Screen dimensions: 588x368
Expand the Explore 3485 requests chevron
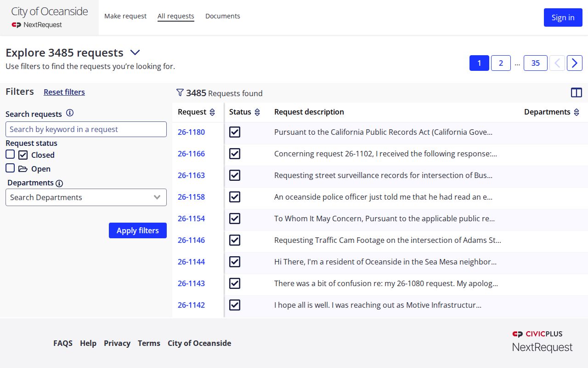(x=135, y=52)
